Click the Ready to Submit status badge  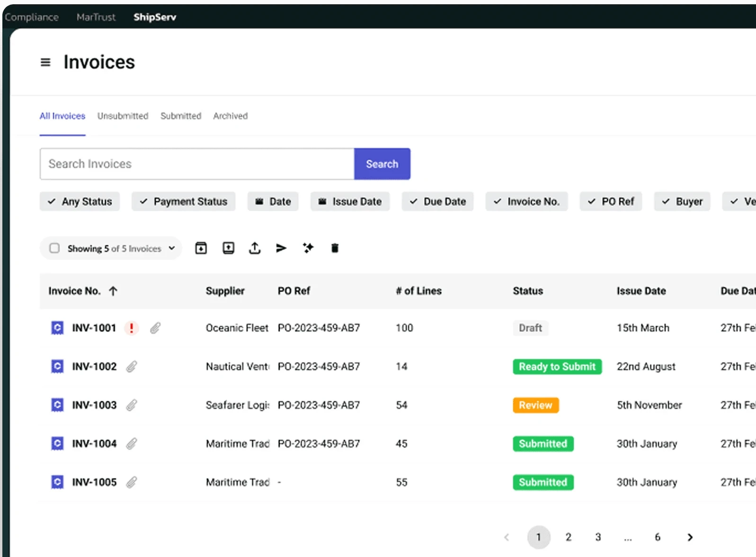click(x=557, y=367)
